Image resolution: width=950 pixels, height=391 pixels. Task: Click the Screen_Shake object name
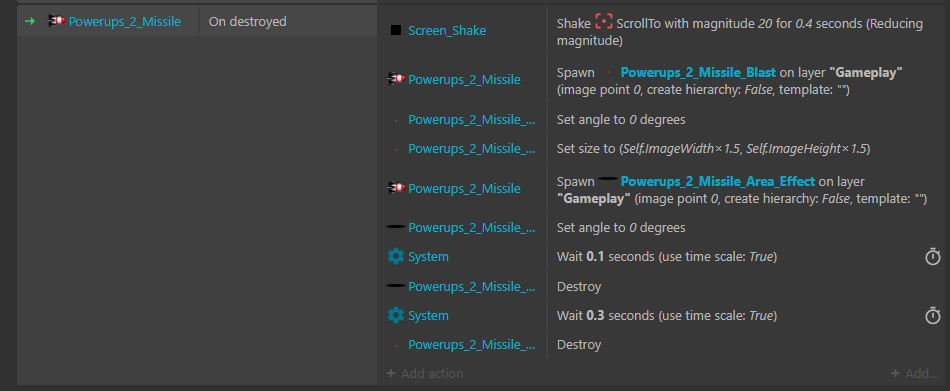point(447,30)
